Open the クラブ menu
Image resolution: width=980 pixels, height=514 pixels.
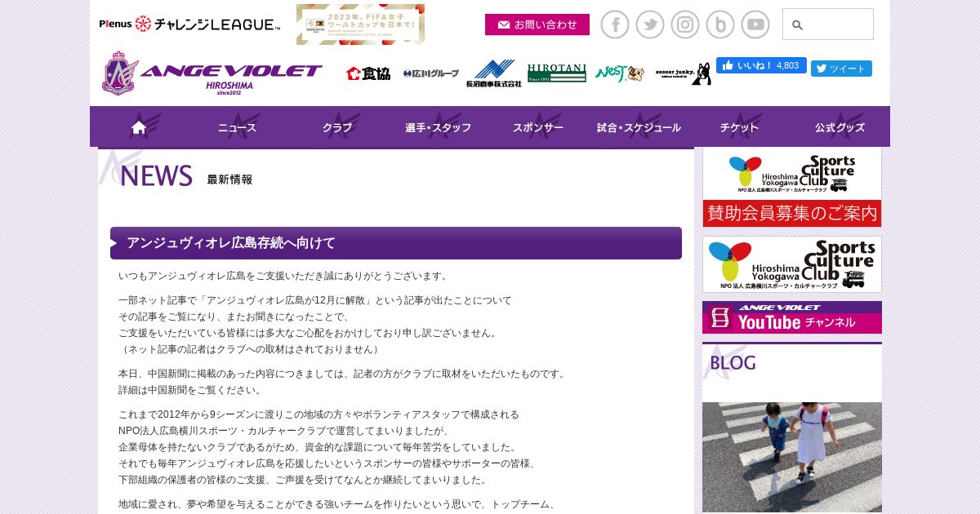tap(337, 127)
